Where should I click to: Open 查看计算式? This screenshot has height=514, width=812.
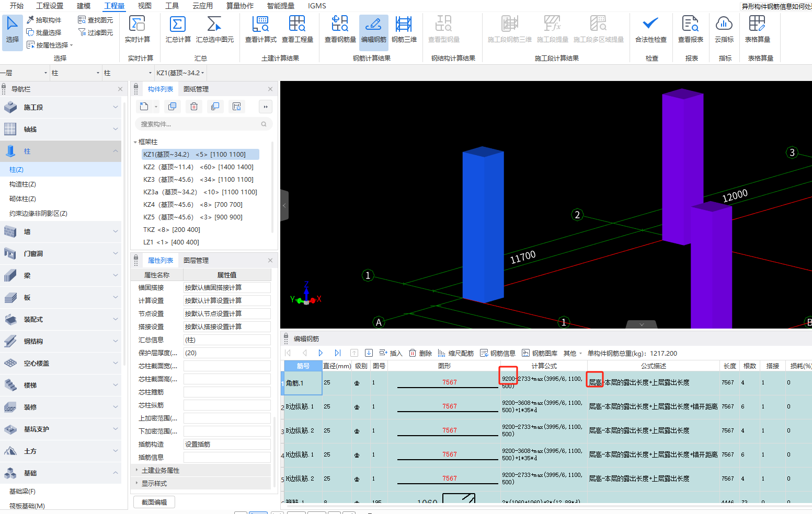pyautogui.click(x=260, y=30)
